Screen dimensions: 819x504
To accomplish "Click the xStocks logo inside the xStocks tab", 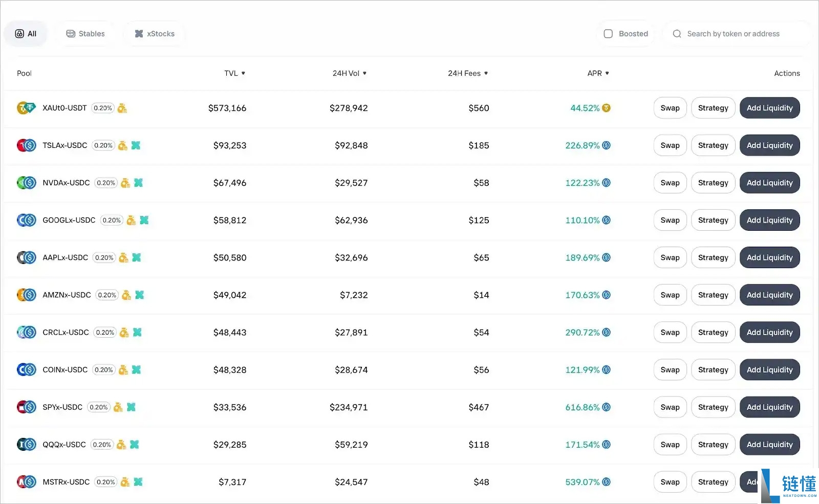I will pyautogui.click(x=138, y=33).
